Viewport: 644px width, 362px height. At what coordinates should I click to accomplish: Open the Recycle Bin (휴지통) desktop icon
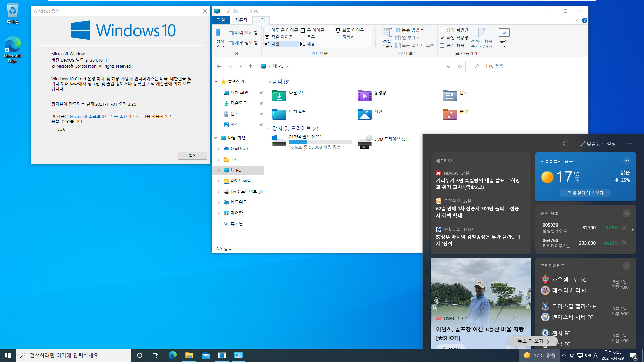point(13,14)
